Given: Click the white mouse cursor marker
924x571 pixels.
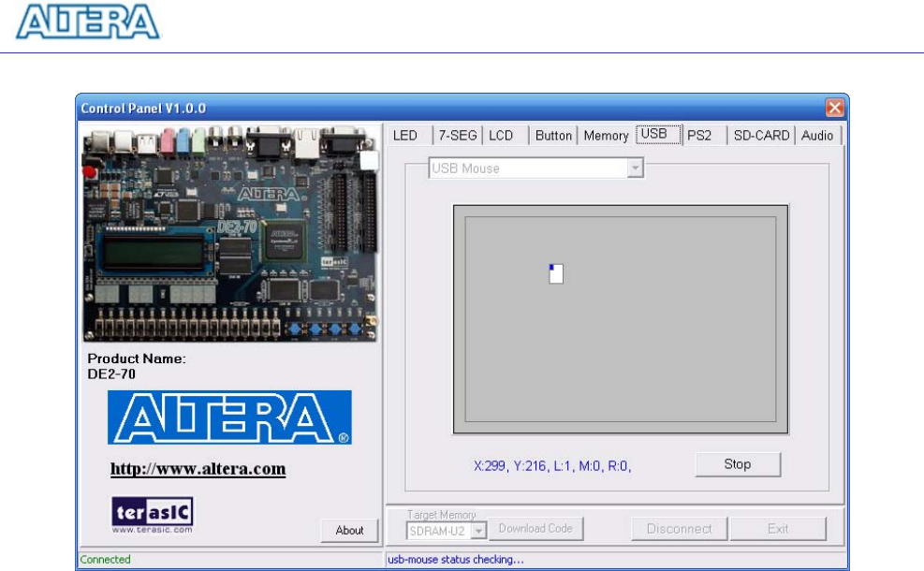Looking at the screenshot, I should coord(556,274).
